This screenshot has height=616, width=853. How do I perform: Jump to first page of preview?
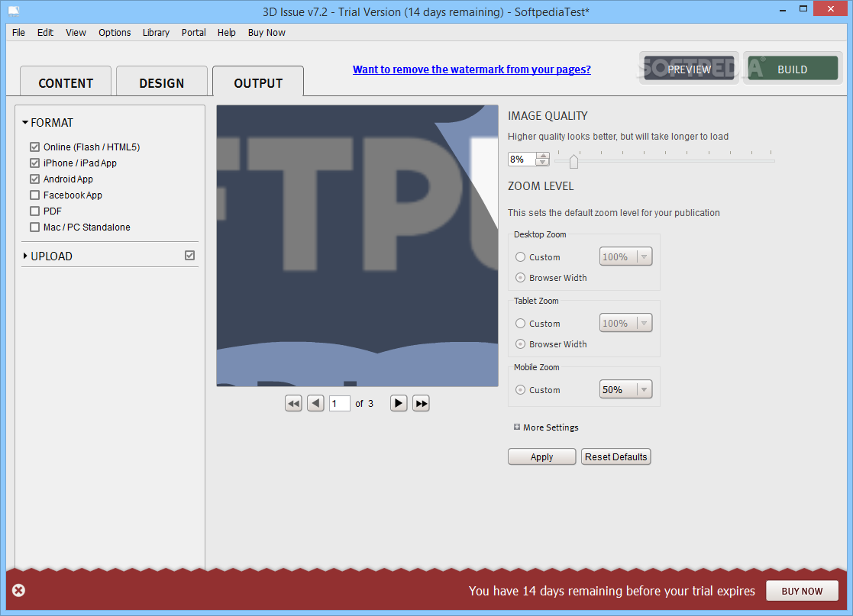coord(293,404)
